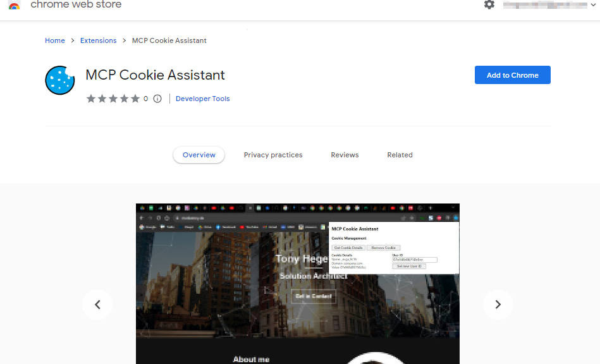The image size is (600, 364).
Task: Open the Reviews tab
Action: 345,155
